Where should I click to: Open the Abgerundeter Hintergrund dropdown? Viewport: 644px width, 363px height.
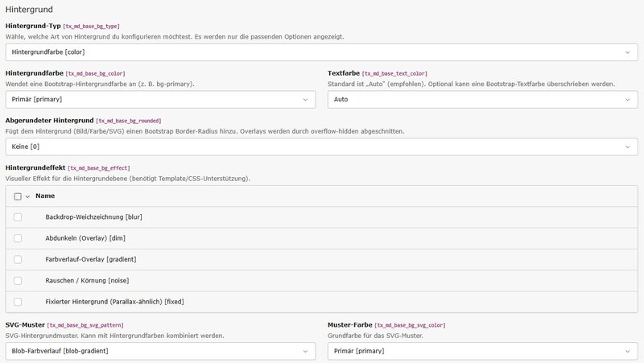[321, 146]
